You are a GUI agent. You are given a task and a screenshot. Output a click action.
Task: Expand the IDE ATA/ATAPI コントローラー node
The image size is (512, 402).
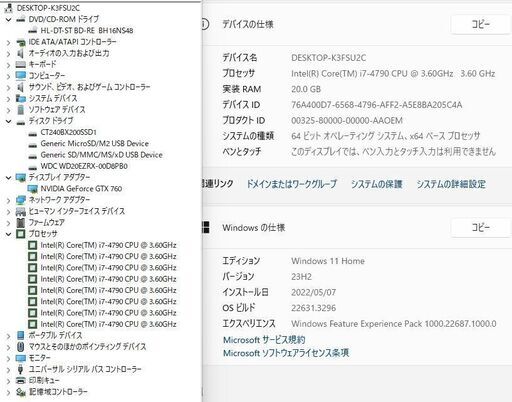tap(9, 42)
